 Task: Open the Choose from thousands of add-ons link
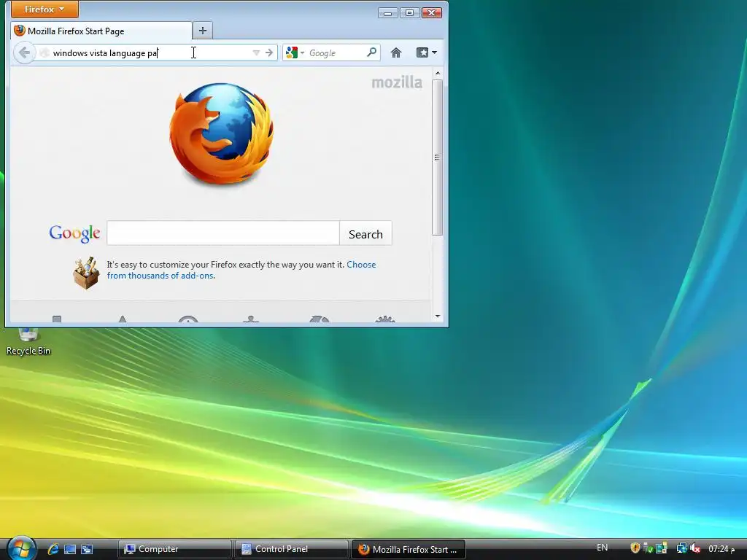tap(241, 270)
